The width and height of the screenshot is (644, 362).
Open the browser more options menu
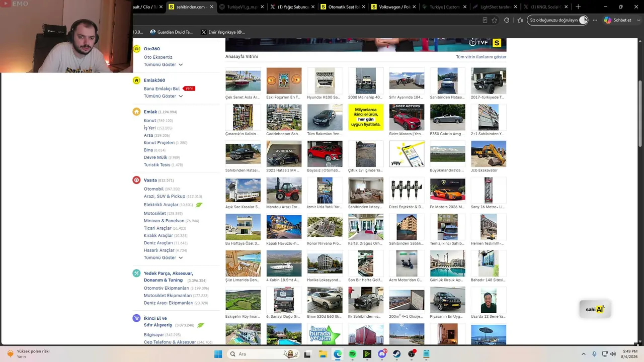pyautogui.click(x=595, y=20)
